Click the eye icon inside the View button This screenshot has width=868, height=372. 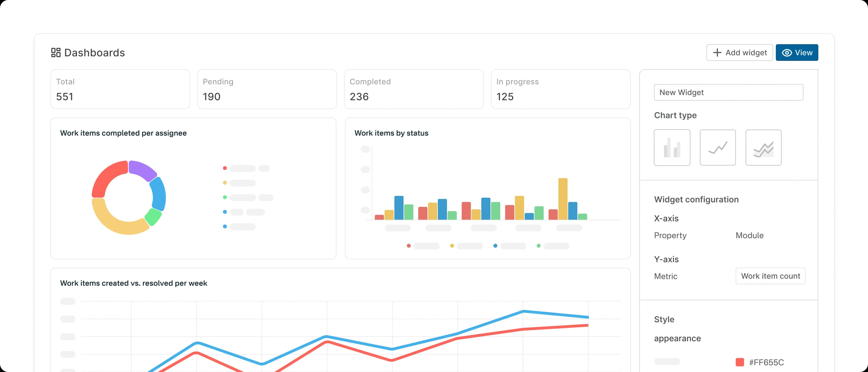(x=787, y=52)
